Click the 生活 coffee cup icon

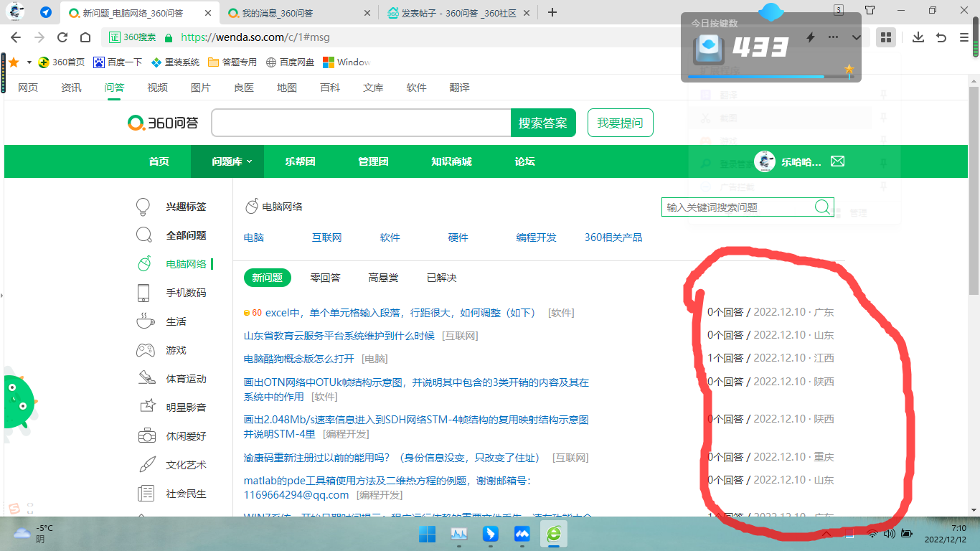(145, 321)
